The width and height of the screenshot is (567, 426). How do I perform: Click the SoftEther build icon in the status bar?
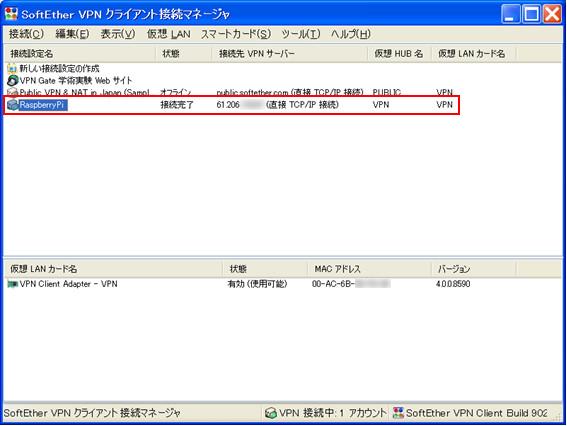click(x=398, y=413)
